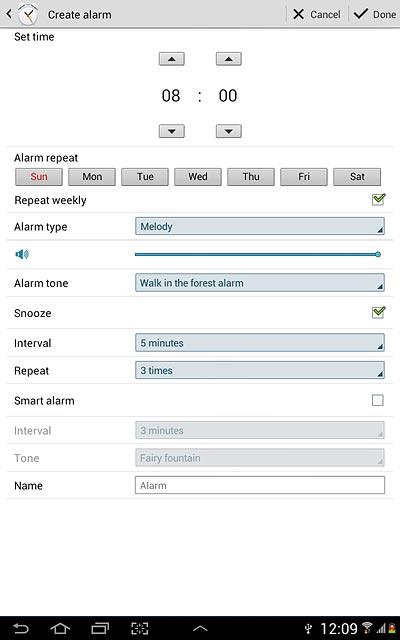Tap the screenshot capture icon
This screenshot has width=400, height=640.
140,628
